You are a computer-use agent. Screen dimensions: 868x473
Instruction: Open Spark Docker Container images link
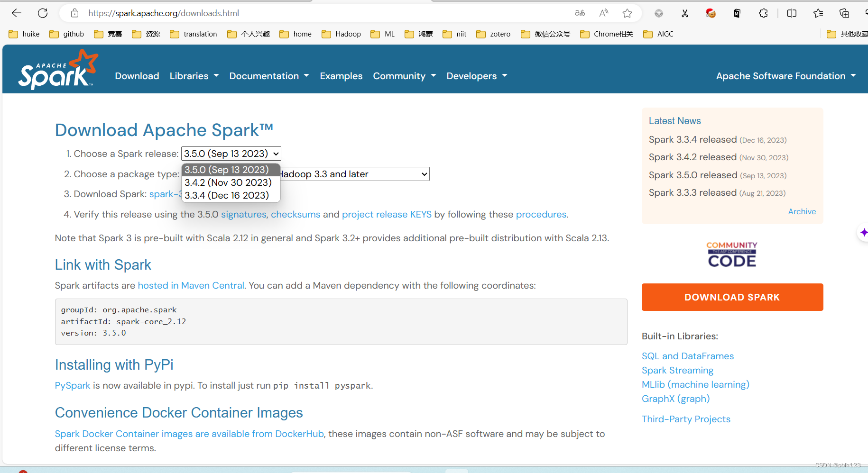[189, 434]
